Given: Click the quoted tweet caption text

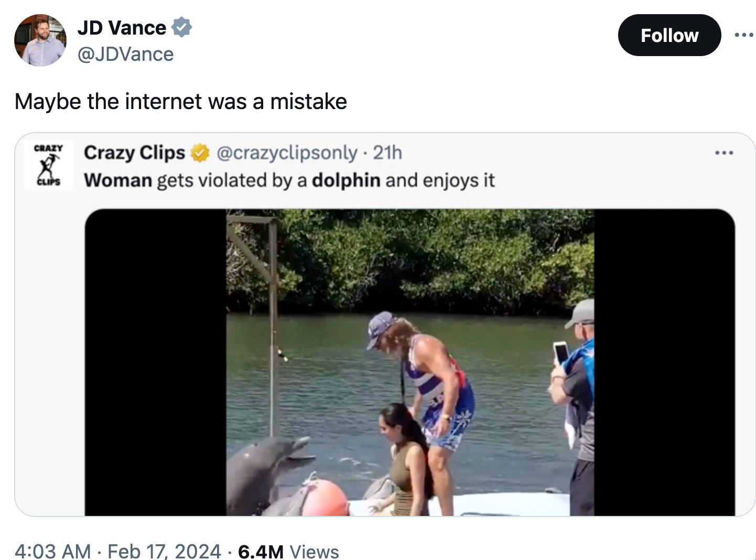Looking at the screenshot, I should tap(289, 180).
